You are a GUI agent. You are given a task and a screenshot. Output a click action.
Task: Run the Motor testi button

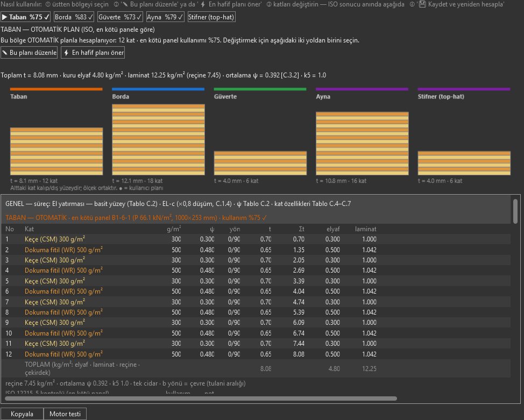pos(65,414)
